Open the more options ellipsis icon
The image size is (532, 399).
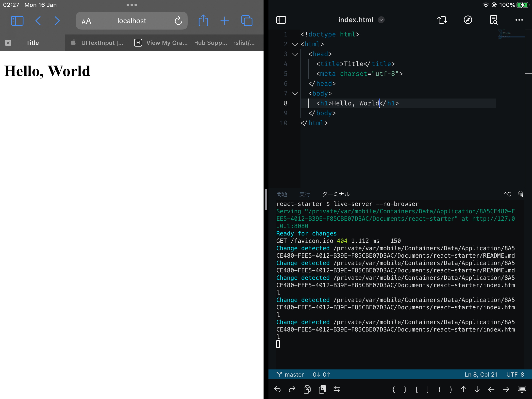(x=519, y=20)
